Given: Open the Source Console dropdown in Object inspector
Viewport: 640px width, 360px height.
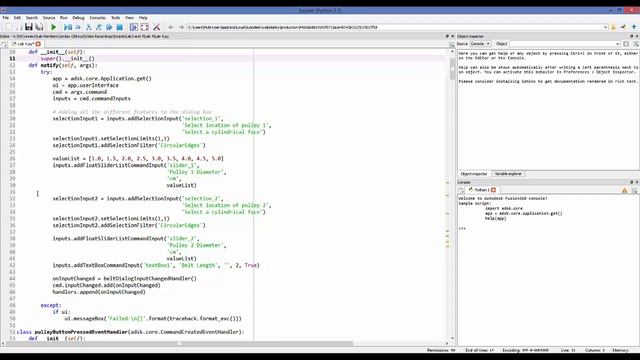Looking at the screenshot, I should [480, 44].
